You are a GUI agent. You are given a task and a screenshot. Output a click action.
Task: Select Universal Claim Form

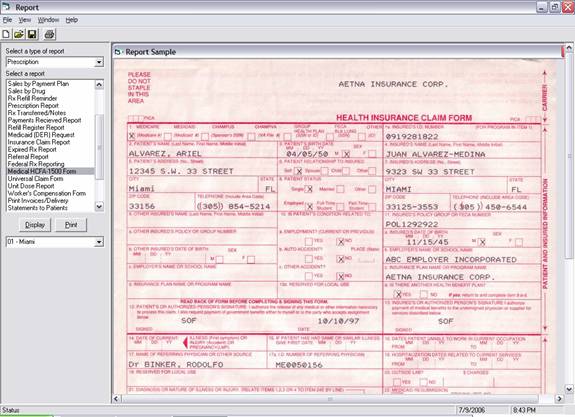click(35, 179)
